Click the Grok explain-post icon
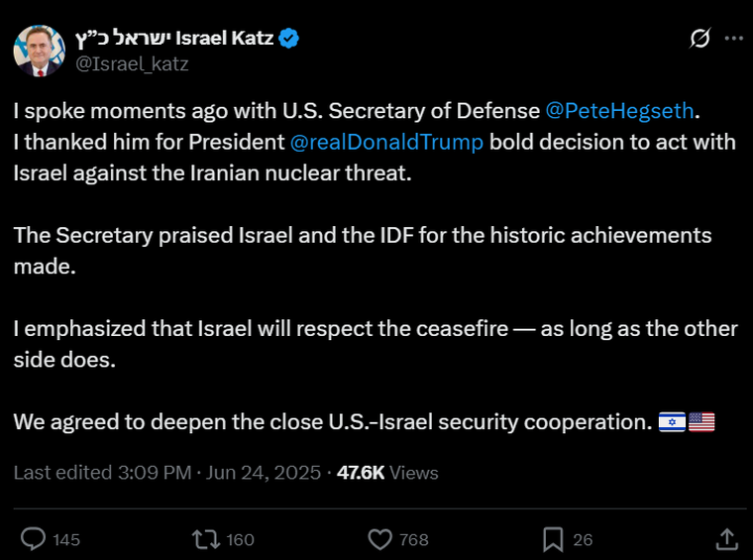This screenshot has height=560, width=753. click(x=699, y=39)
